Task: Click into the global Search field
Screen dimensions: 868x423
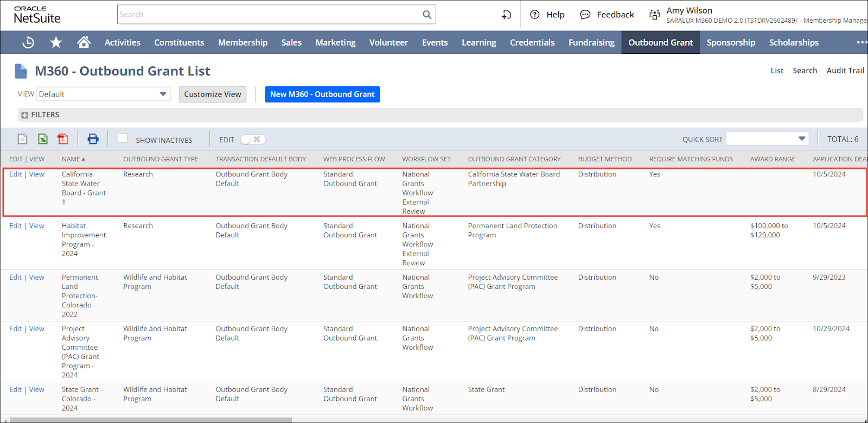Action: (269, 15)
